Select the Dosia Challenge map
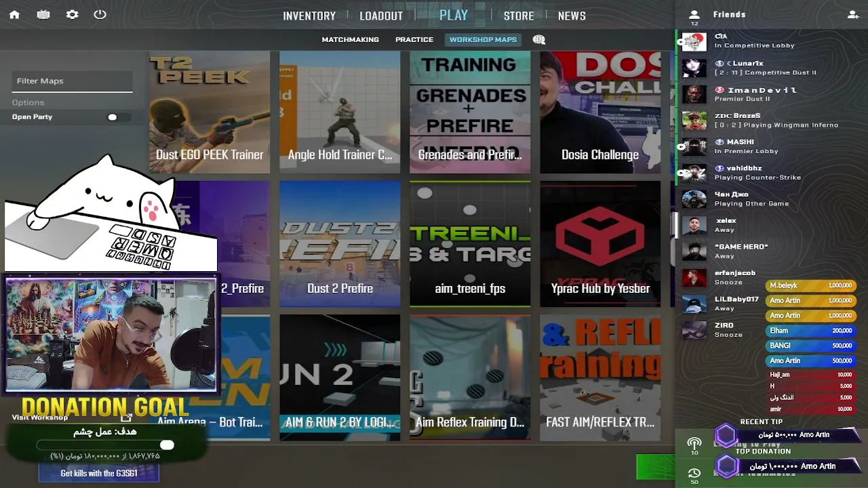Viewport: 868px width, 488px height. [x=600, y=113]
